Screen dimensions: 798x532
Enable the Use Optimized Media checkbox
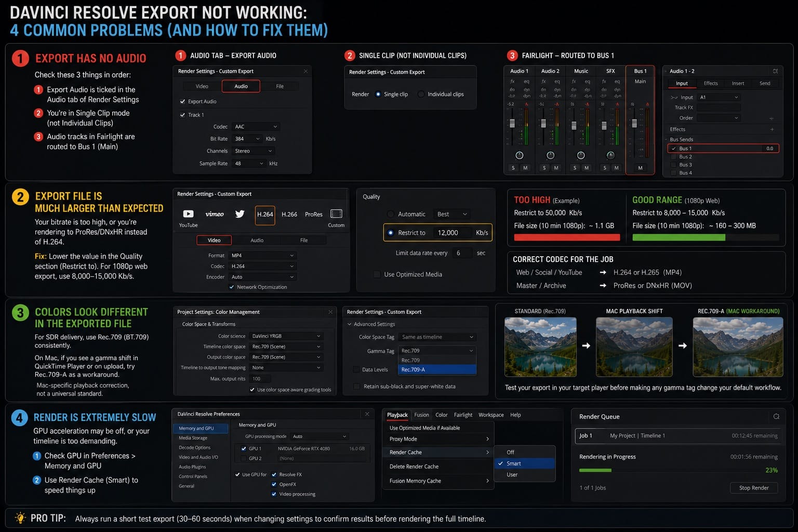point(377,274)
